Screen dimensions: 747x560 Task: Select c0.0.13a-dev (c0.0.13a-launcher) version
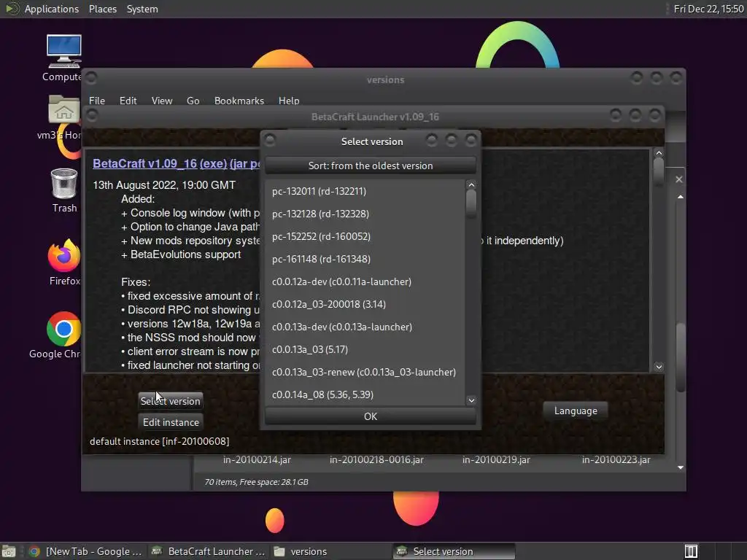click(365, 327)
